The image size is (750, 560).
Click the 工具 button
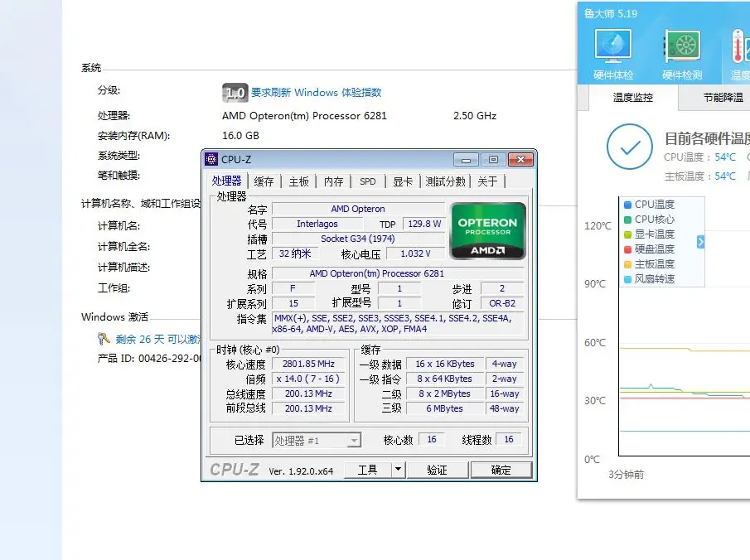pyautogui.click(x=368, y=470)
